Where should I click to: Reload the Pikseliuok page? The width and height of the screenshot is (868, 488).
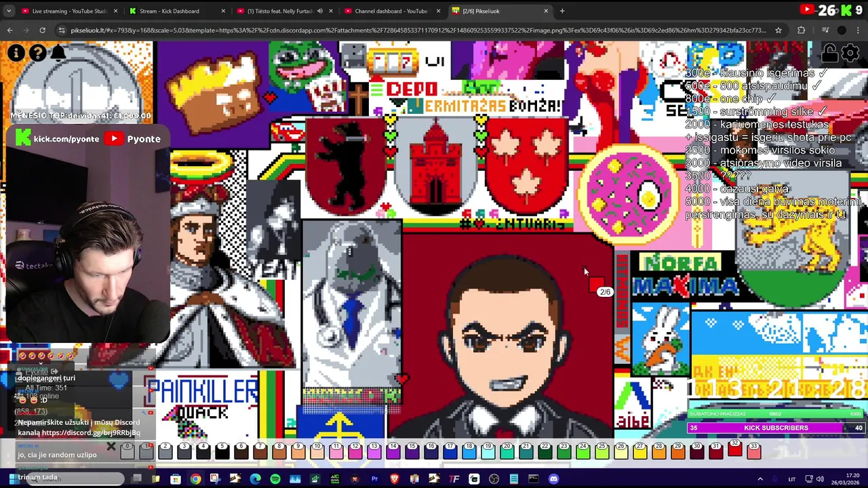coord(42,30)
